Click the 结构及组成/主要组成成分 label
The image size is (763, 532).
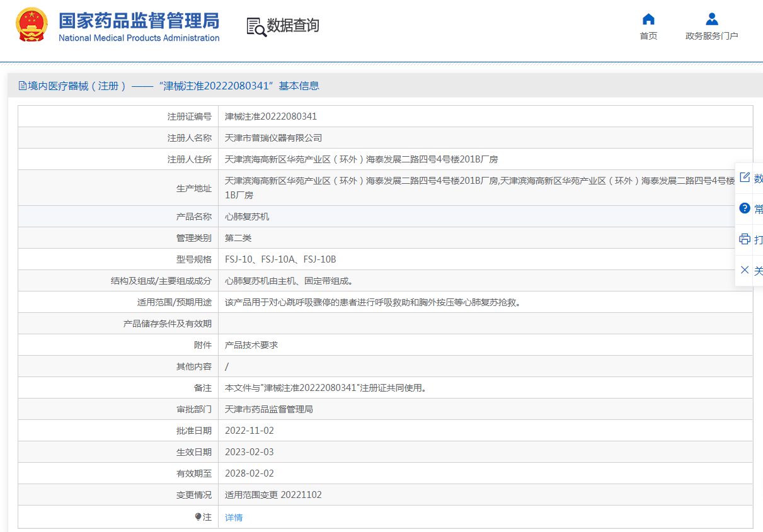[161, 281]
